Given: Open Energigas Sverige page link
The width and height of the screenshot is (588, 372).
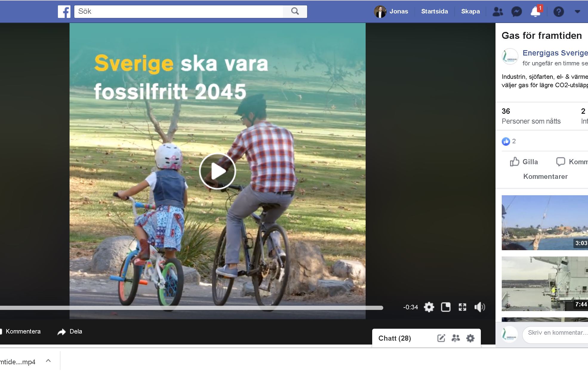Looking at the screenshot, I should pos(555,53).
